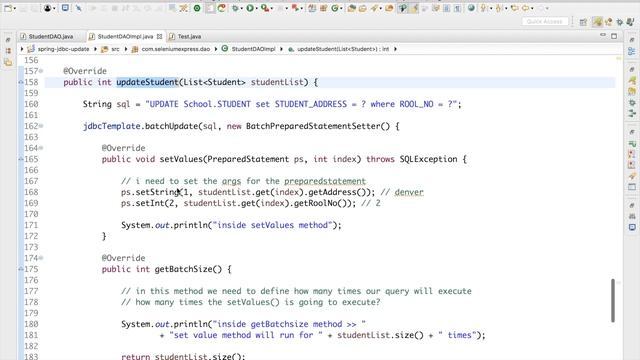This screenshot has height=360, width=640.
Task: Click in the Quick Access field
Action: (545, 21)
